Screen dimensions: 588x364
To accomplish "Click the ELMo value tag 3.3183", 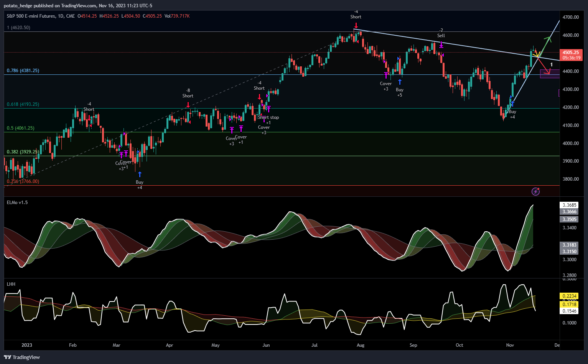I will [x=570, y=245].
